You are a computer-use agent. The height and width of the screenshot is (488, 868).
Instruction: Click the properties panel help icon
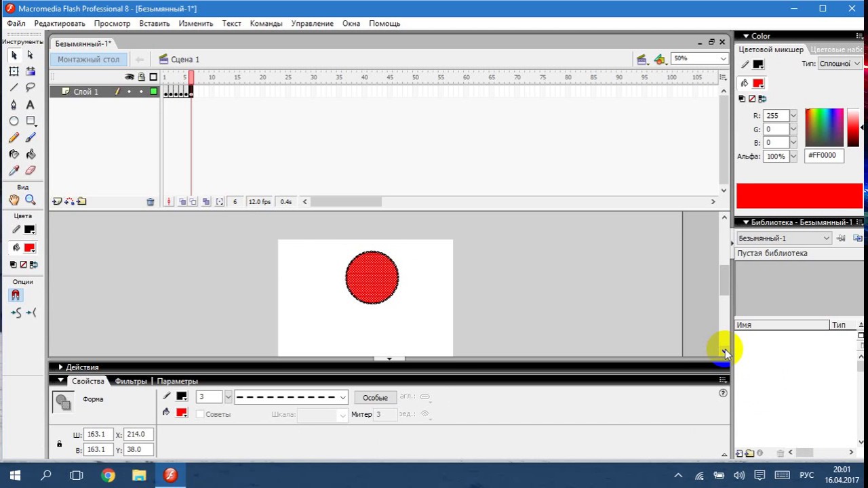coord(723,393)
